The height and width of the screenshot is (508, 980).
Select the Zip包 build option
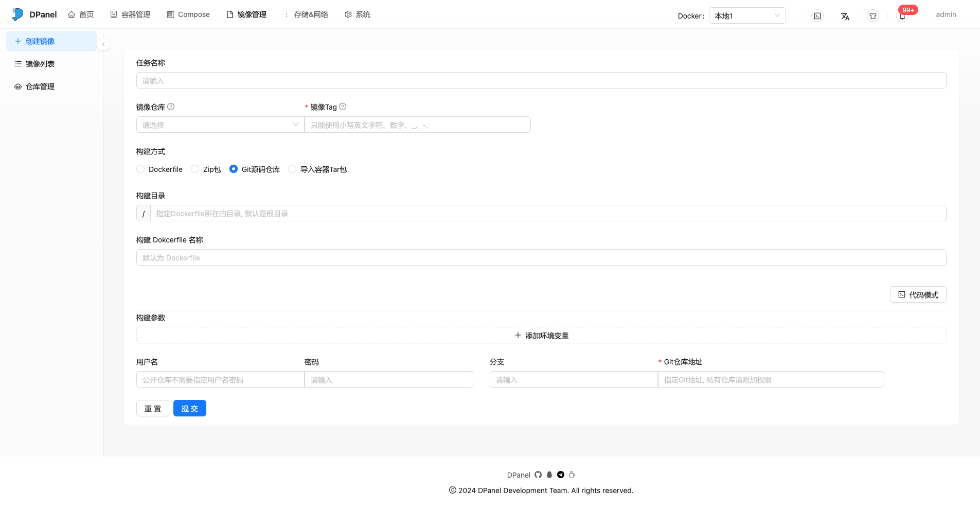[195, 169]
